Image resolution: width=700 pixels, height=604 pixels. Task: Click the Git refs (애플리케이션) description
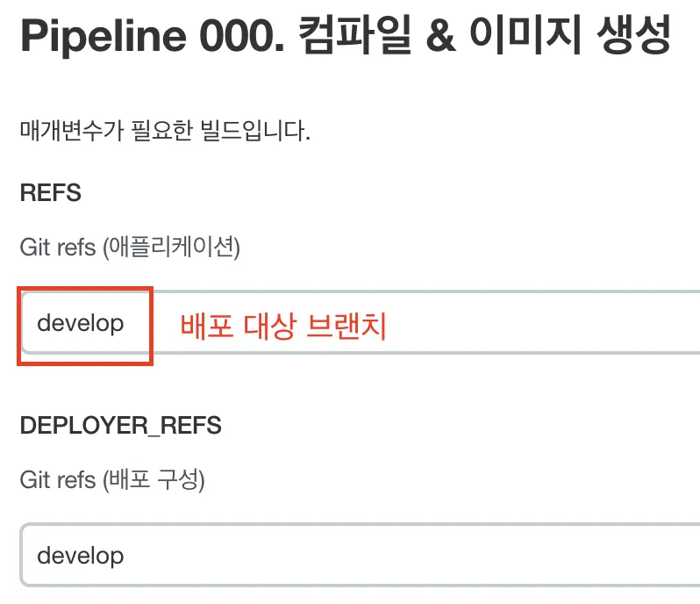(x=130, y=248)
